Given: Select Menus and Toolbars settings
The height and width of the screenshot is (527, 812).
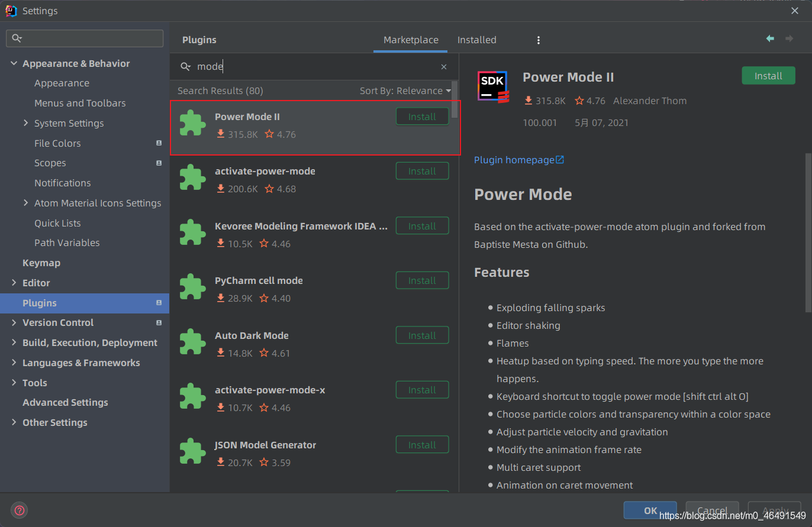Looking at the screenshot, I should click(80, 103).
